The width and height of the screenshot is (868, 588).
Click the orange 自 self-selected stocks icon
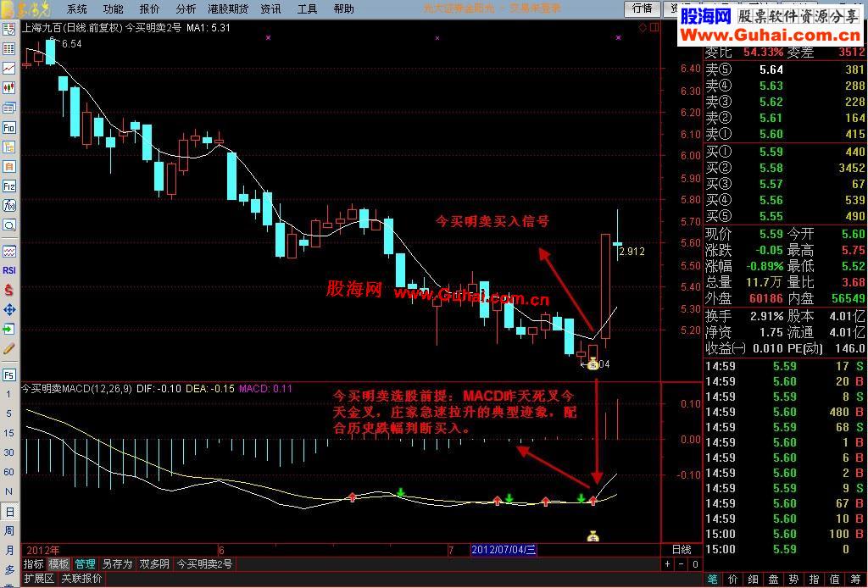[x=8, y=167]
